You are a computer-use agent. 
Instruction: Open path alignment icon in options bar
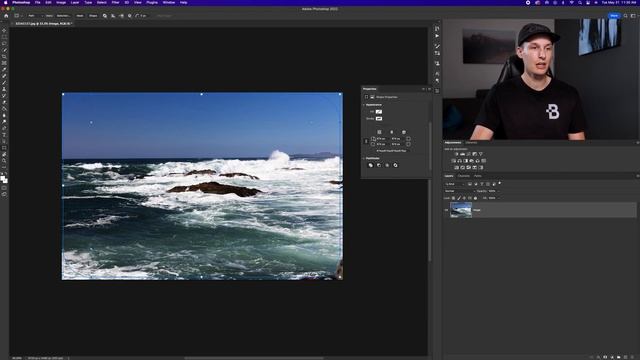click(x=113, y=16)
